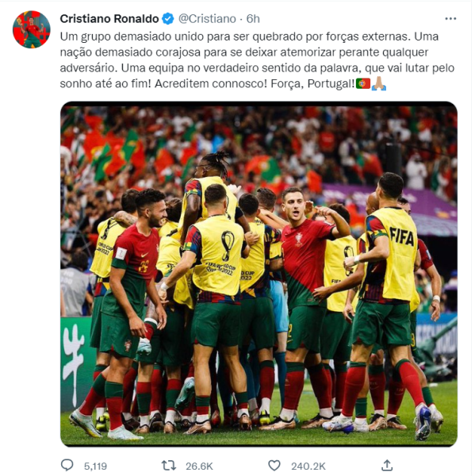This screenshot has height=476, width=475.
Task: Click the Cristiano Ronaldo display name
Action: point(109,19)
